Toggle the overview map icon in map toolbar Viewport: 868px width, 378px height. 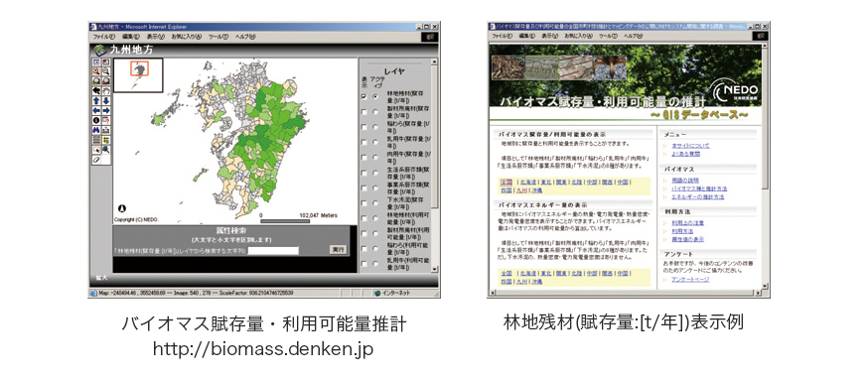pos(106,62)
